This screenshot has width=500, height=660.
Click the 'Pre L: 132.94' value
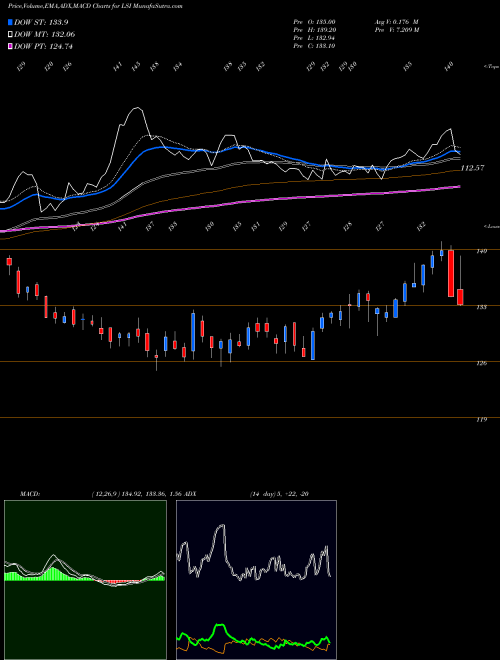[x=314, y=38]
